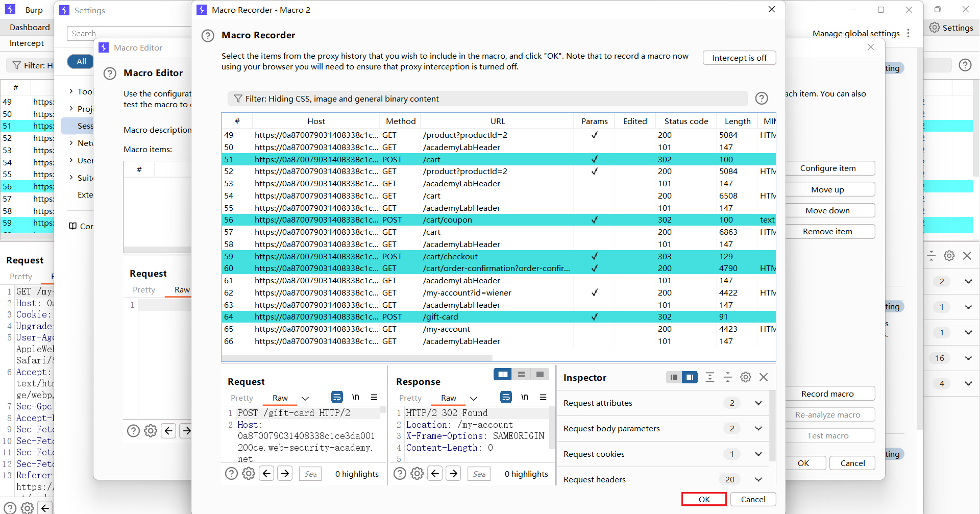Open Response search help icon
The height and width of the screenshot is (514, 980).
coord(400,474)
